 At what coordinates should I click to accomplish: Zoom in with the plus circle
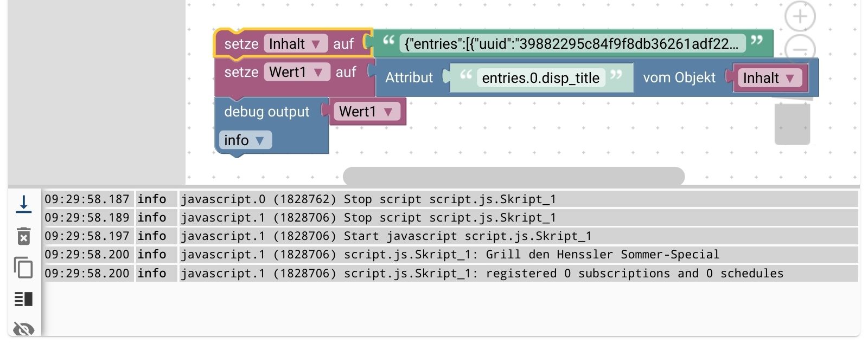[800, 17]
